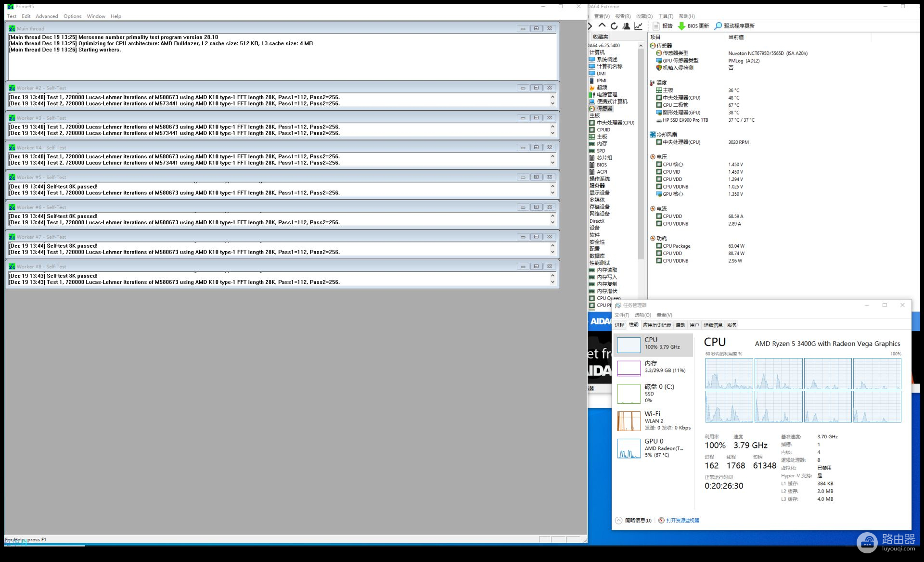Switch to 服务 tab in Task Manager
Viewport: 924px width, 562px height.
point(731,325)
